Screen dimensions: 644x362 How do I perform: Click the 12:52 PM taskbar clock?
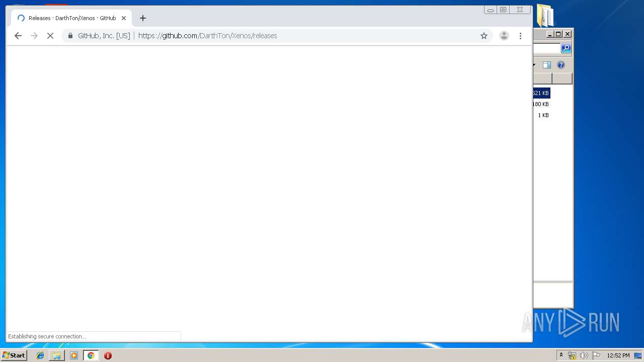[x=618, y=355]
